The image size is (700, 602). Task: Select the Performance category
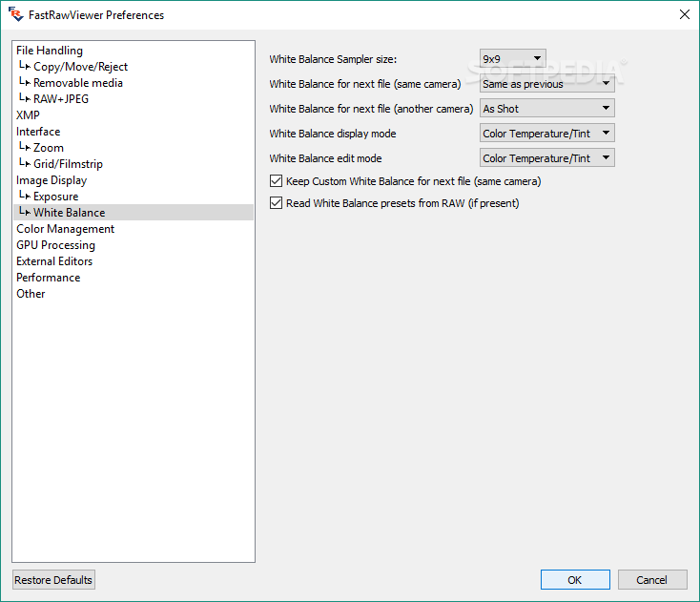(x=49, y=278)
